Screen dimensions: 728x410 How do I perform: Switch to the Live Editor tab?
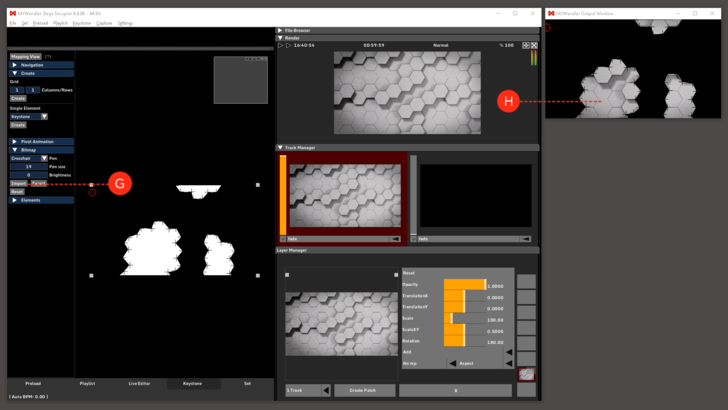pyautogui.click(x=139, y=384)
